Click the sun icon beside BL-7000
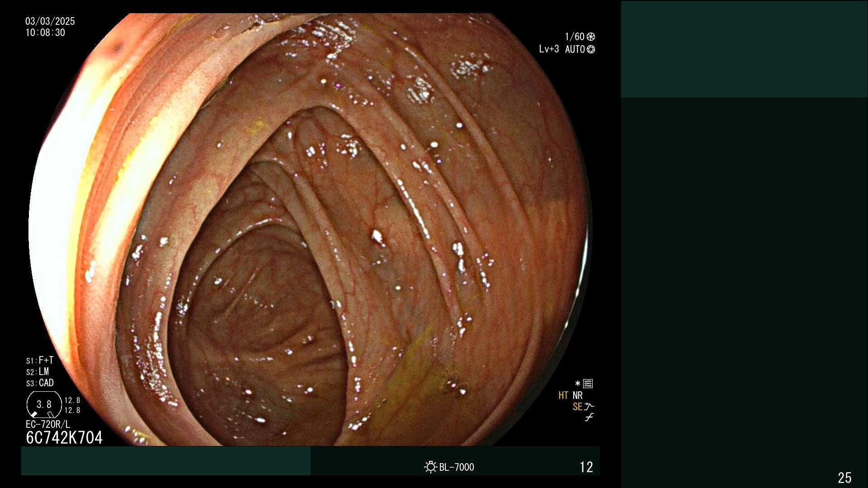Screen dimensions: 868x488 [430, 467]
